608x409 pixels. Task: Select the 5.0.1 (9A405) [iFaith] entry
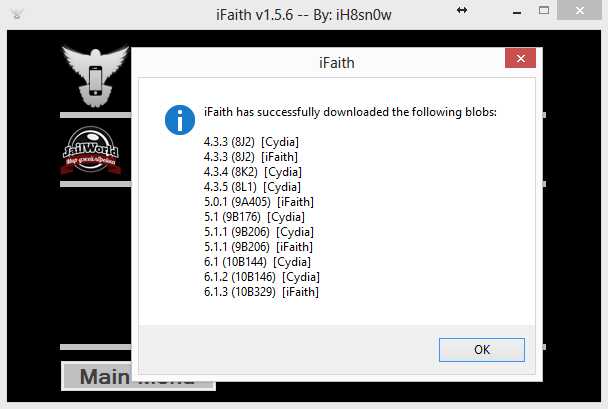[x=259, y=202]
